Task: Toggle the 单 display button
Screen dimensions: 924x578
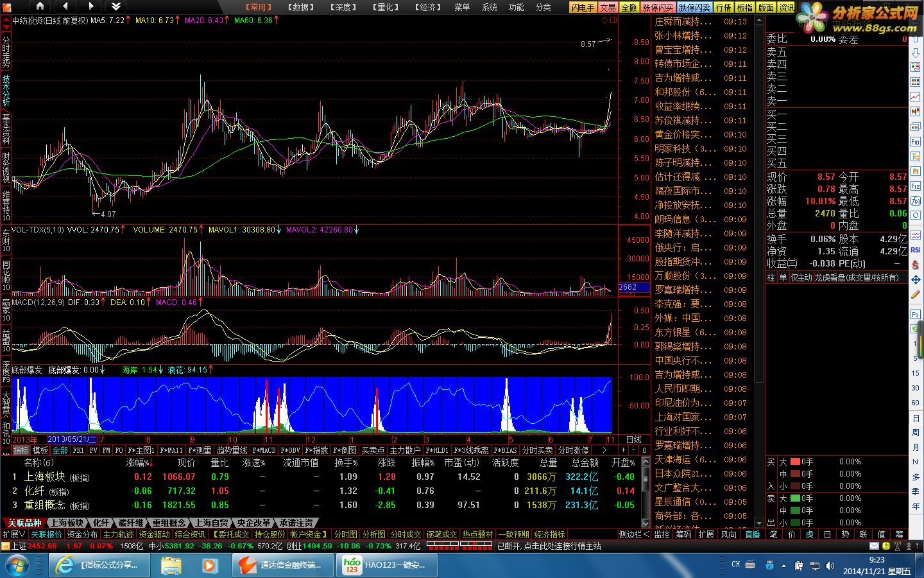Action: point(783,277)
